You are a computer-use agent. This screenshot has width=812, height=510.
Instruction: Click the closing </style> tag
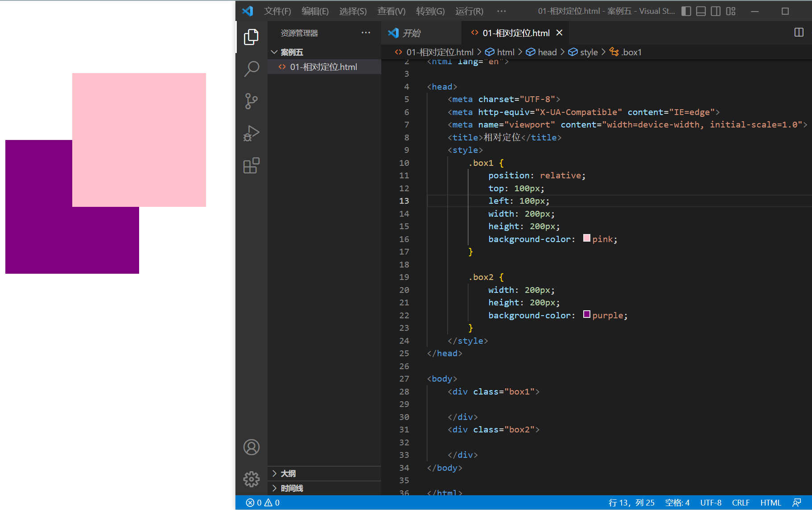(x=468, y=341)
